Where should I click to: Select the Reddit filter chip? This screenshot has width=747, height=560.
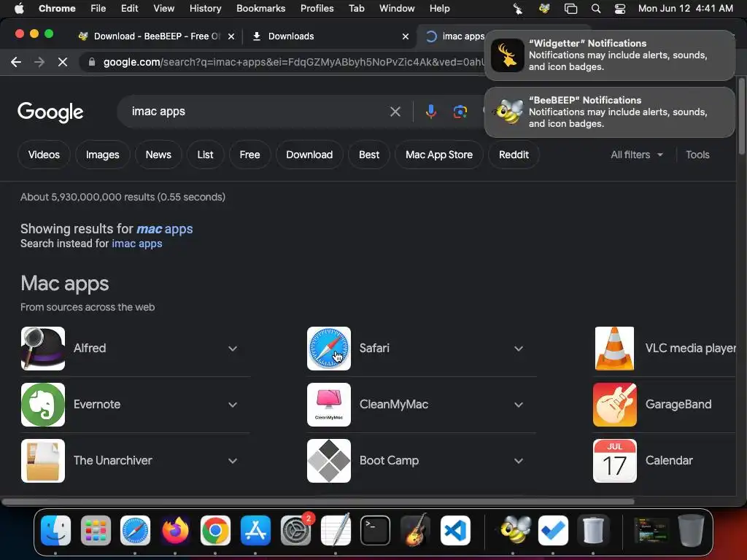coord(514,155)
